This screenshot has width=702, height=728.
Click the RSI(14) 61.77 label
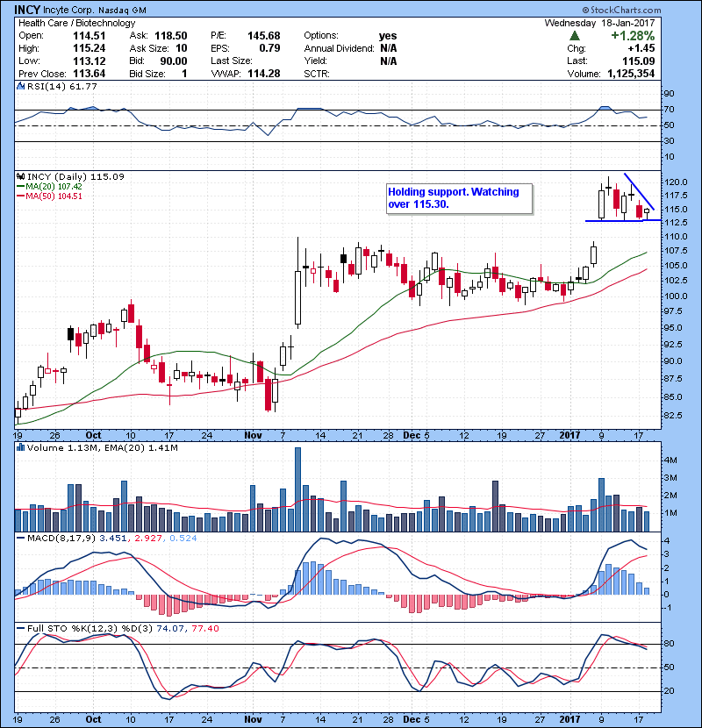[x=61, y=86]
